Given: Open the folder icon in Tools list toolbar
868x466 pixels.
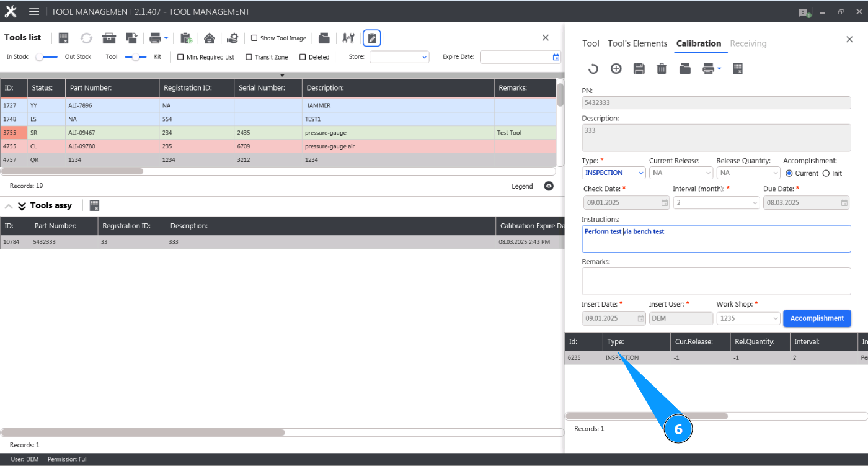Looking at the screenshot, I should point(324,38).
